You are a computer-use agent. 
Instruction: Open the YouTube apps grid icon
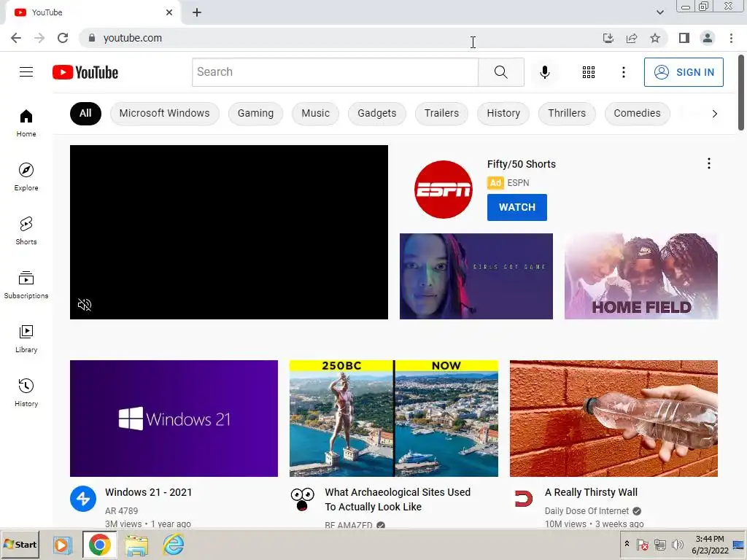tap(589, 72)
